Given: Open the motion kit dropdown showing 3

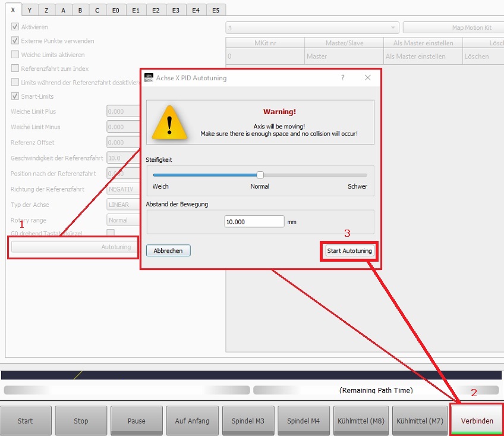Looking at the screenshot, I should (312, 28).
